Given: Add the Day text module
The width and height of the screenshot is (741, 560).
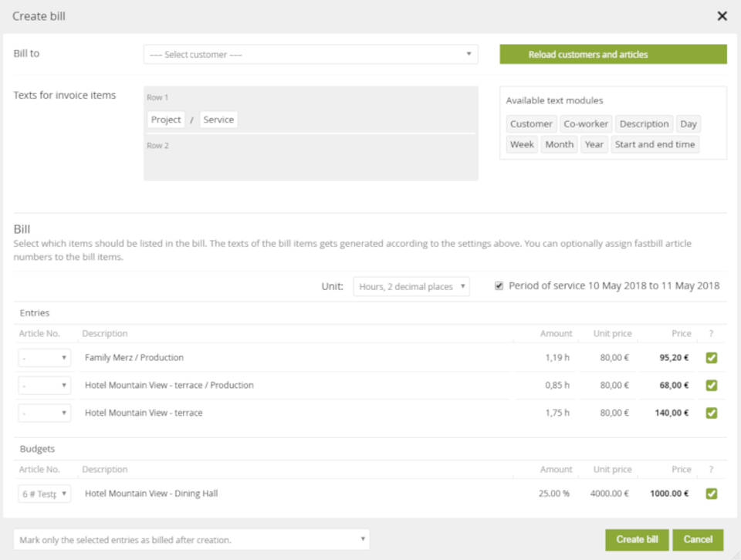Looking at the screenshot, I should [x=688, y=124].
